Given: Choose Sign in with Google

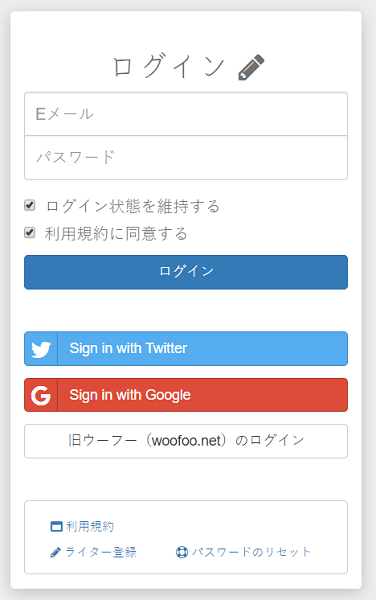Looking at the screenshot, I should (x=186, y=395).
